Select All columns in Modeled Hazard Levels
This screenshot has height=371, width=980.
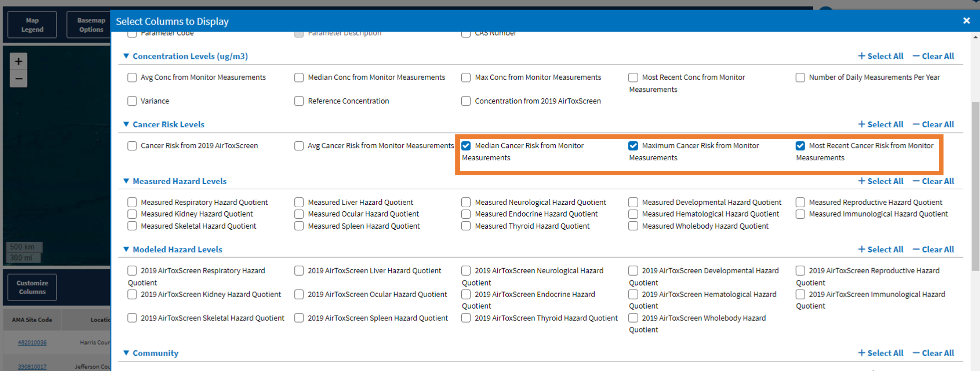[881, 249]
